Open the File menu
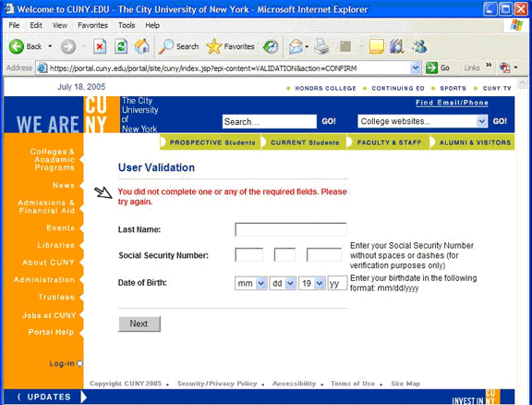Viewport: 532px width, 405px height. coord(14,25)
